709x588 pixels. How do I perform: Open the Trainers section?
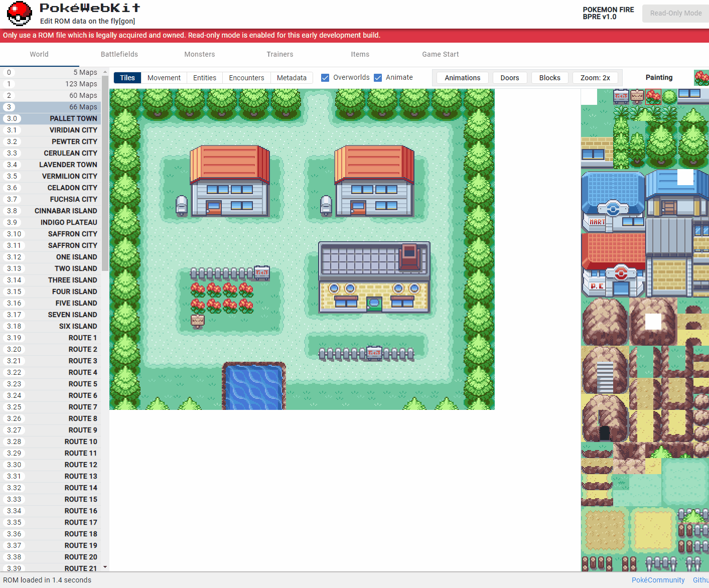pyautogui.click(x=280, y=54)
